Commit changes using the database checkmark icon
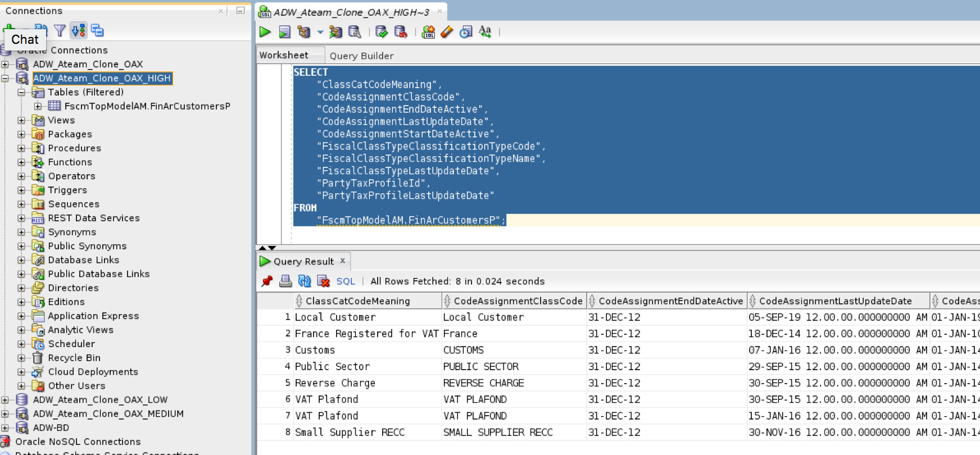The image size is (980, 455). [382, 32]
